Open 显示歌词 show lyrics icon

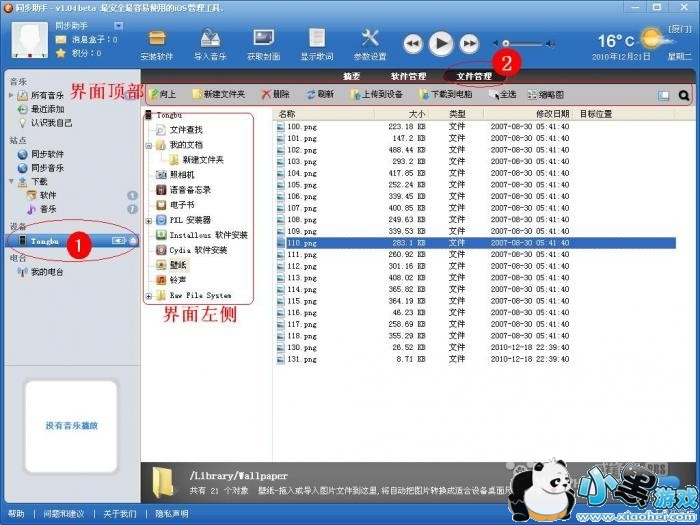coord(317,45)
